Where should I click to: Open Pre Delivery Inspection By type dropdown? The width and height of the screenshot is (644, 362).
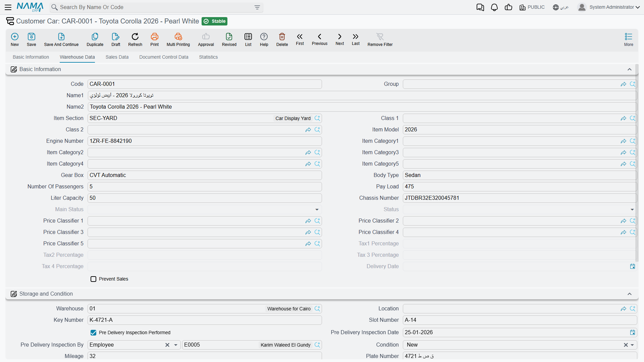175,345
